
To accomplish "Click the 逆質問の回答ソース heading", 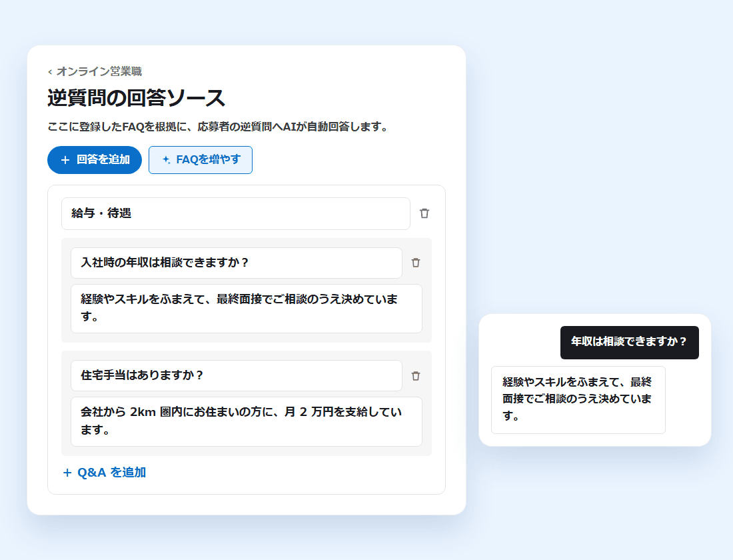I will coord(136,98).
